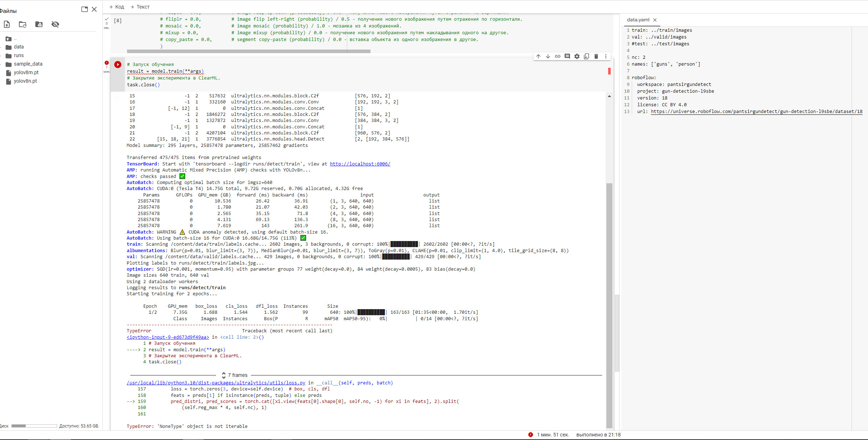Open the Roboflow dataset URL link
868x440 pixels.
(x=756, y=111)
